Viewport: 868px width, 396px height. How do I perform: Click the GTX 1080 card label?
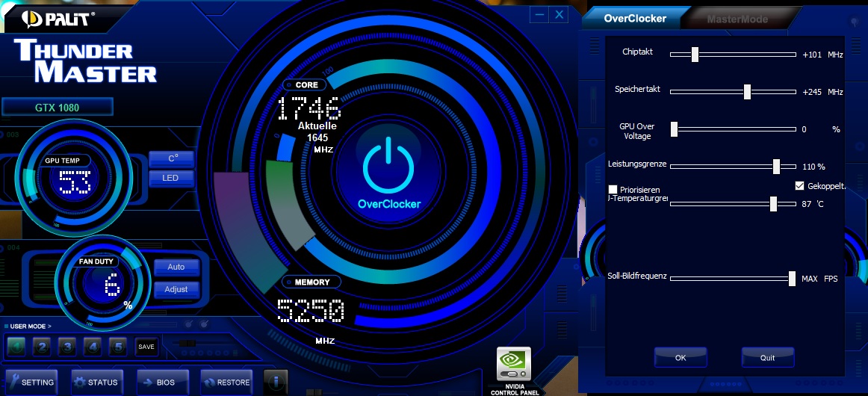(x=57, y=108)
